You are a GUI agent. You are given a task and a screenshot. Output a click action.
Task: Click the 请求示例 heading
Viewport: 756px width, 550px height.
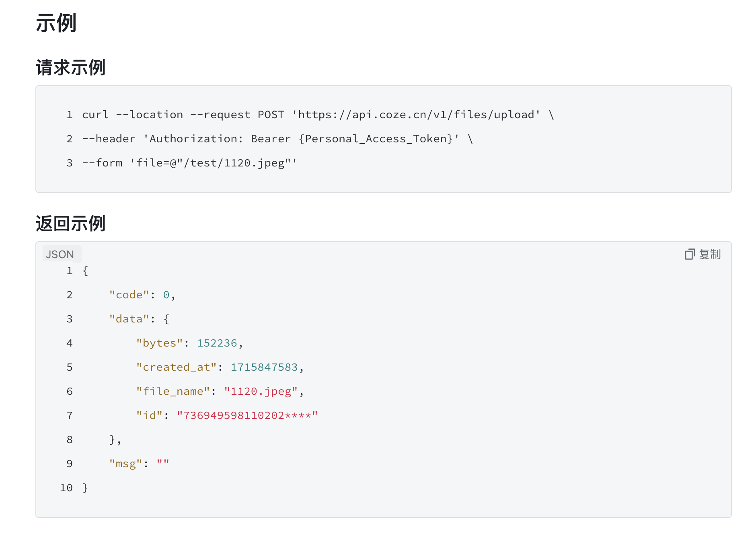[x=70, y=68]
